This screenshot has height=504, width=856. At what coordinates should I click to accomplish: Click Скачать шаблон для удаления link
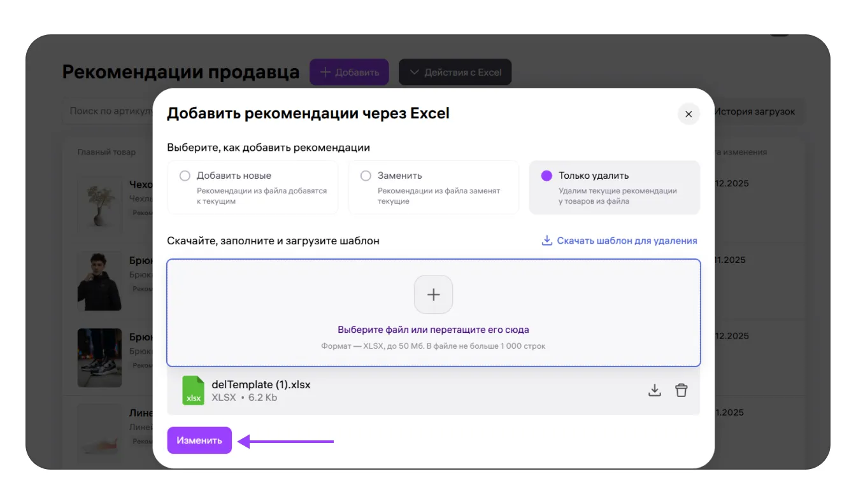[x=627, y=241]
